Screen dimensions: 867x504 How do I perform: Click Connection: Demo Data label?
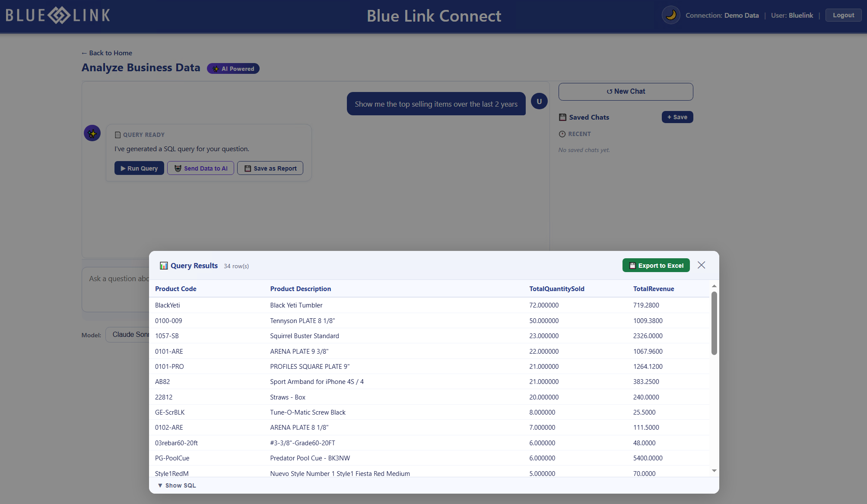click(722, 15)
